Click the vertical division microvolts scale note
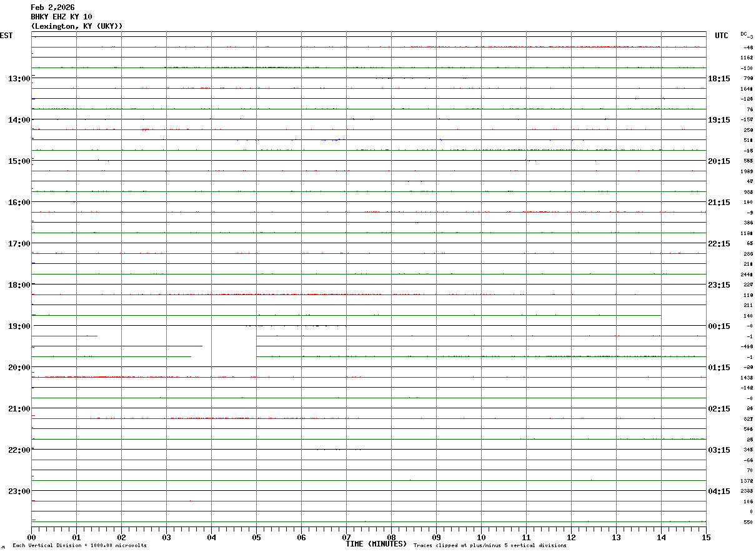This screenshot has height=554, width=756. coord(79,546)
